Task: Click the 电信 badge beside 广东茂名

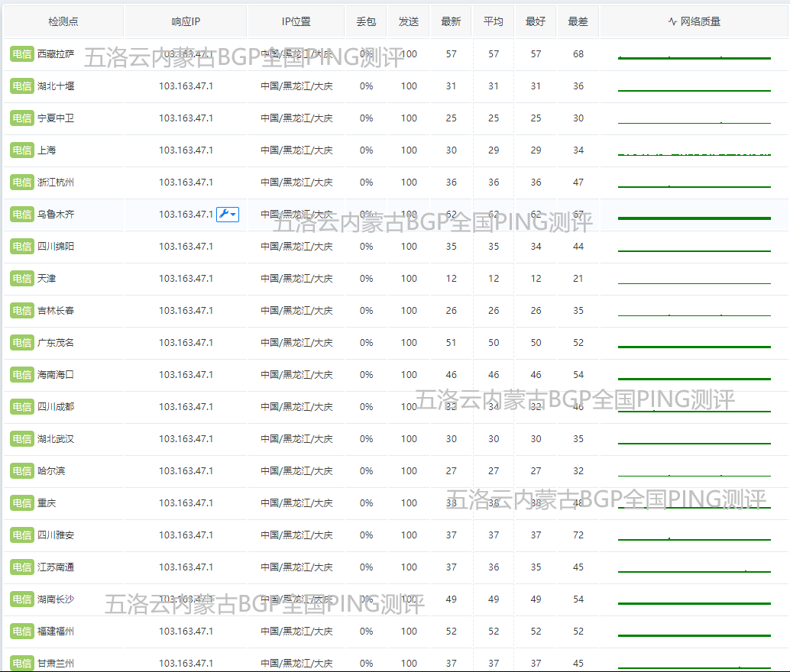Action: pos(22,343)
